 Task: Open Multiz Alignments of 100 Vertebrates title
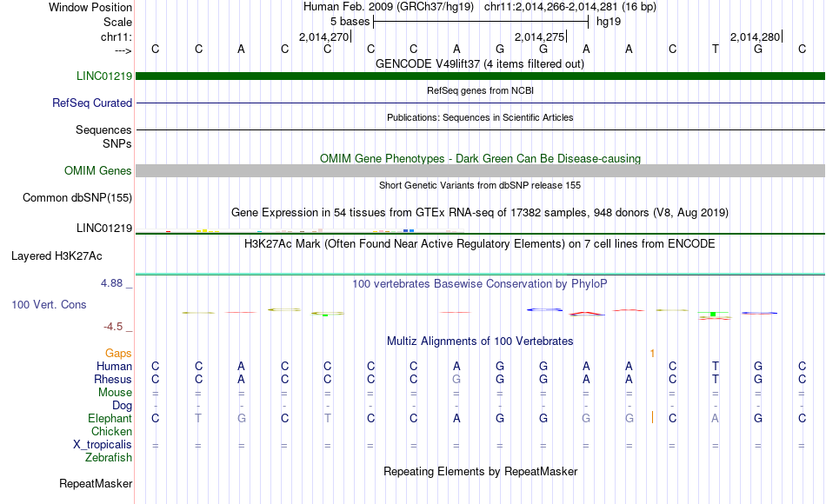(480, 342)
